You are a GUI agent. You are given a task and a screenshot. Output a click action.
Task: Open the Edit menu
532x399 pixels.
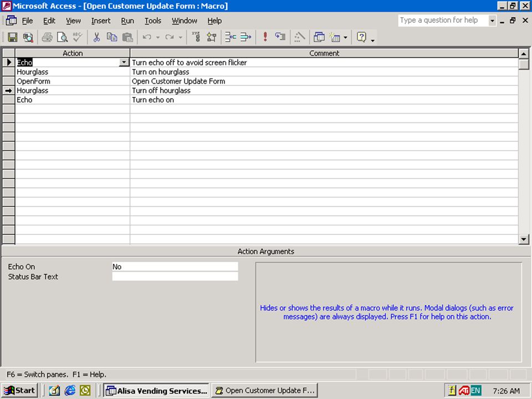49,21
